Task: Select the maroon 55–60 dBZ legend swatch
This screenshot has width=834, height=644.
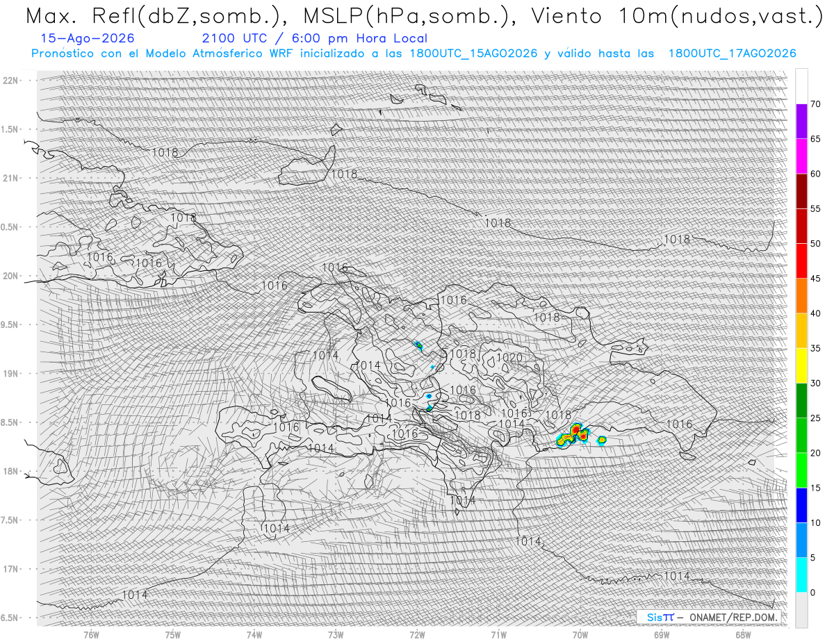Action: tap(801, 191)
